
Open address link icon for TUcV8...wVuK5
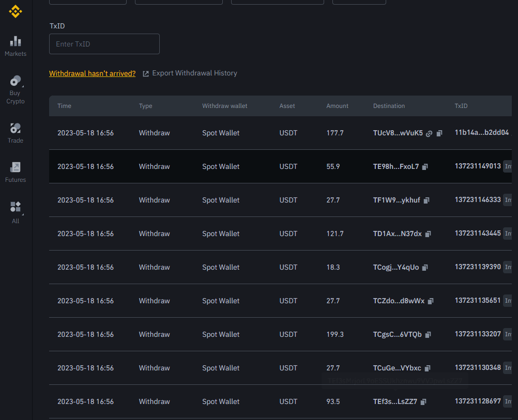point(429,133)
